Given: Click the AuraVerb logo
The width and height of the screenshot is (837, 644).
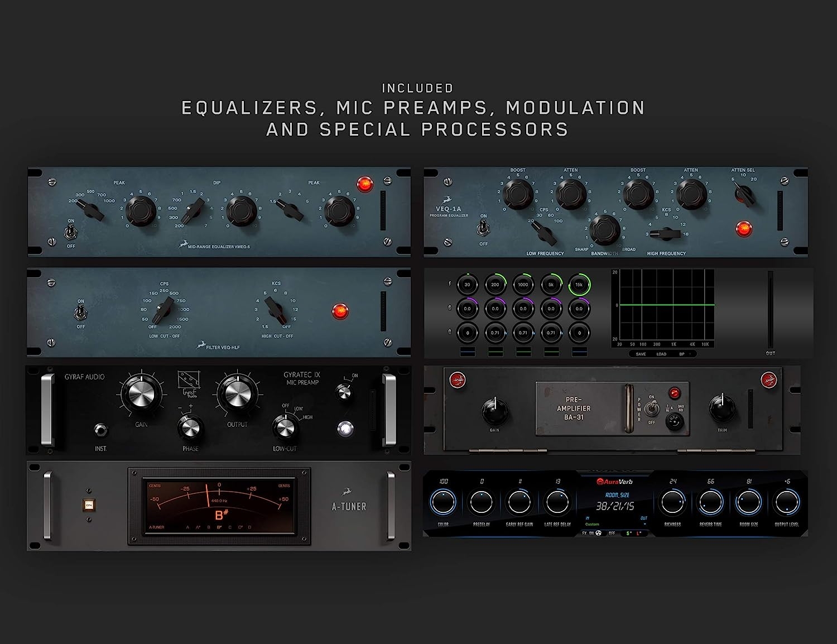Looking at the screenshot, I should pyautogui.click(x=614, y=482).
